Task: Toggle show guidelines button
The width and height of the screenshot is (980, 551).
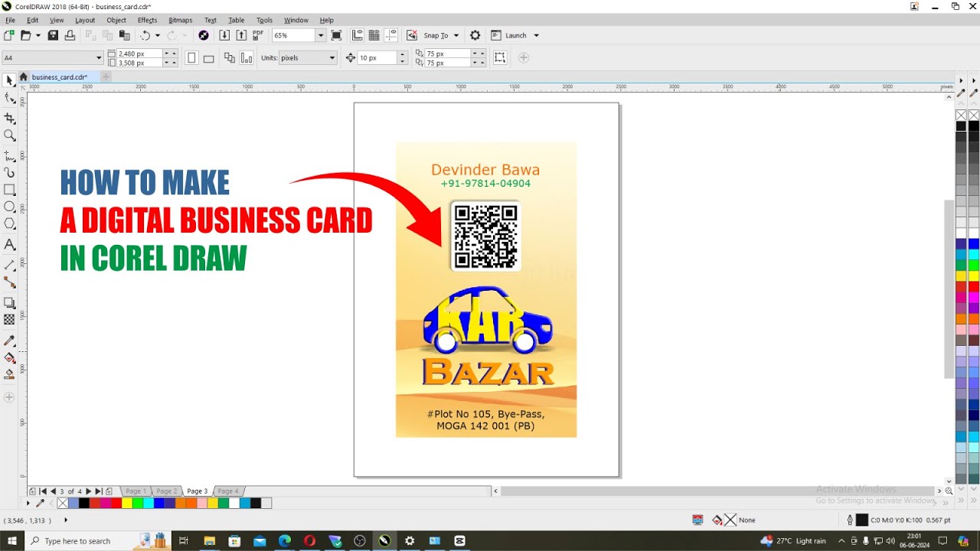Action: pyautogui.click(x=391, y=35)
